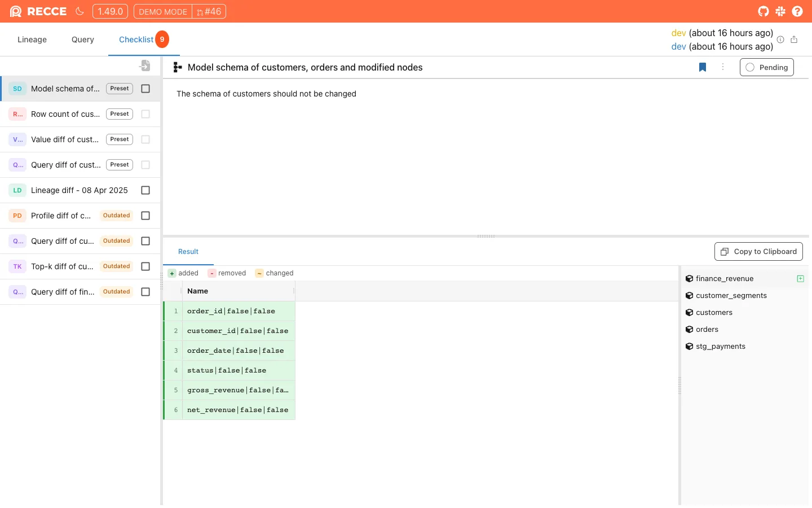
Task: Click the cube icon next to customer_segments
Action: pyautogui.click(x=689, y=296)
